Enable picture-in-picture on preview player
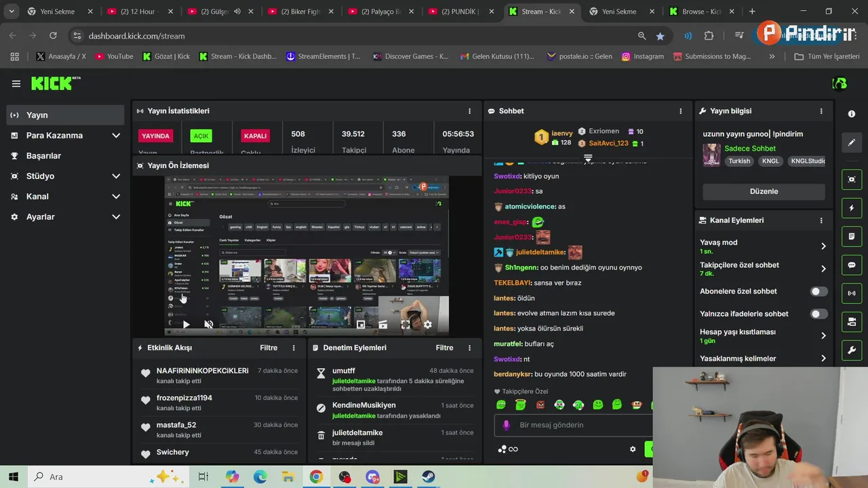Screen dimensions: 868x488 (x=361, y=325)
